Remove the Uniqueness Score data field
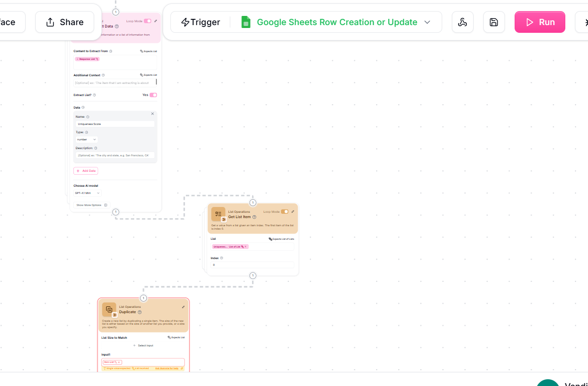The height and width of the screenshot is (386, 588). coord(153,114)
